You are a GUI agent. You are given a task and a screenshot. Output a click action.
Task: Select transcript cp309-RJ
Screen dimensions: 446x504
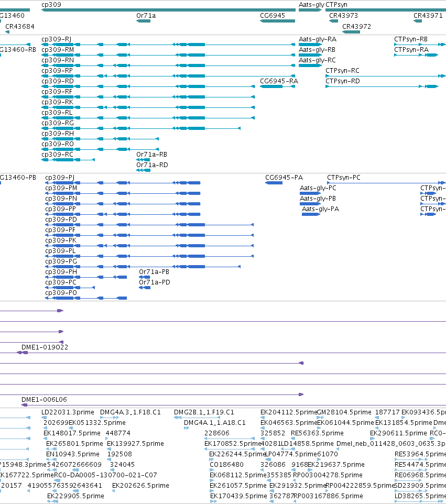(56, 39)
